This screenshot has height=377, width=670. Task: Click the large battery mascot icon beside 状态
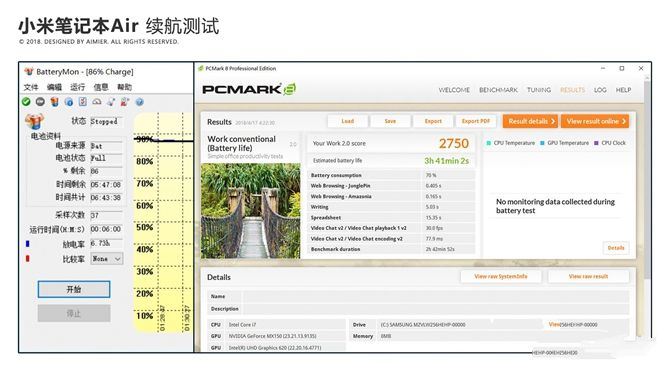(x=34, y=121)
